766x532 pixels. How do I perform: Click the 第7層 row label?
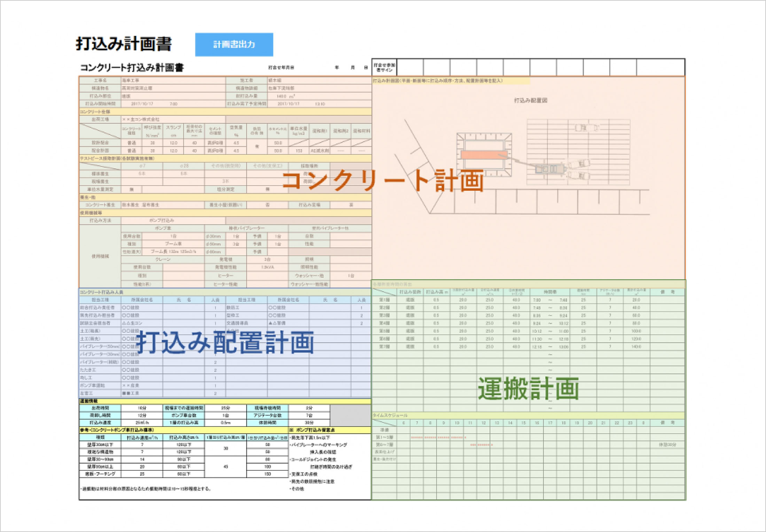click(384, 347)
